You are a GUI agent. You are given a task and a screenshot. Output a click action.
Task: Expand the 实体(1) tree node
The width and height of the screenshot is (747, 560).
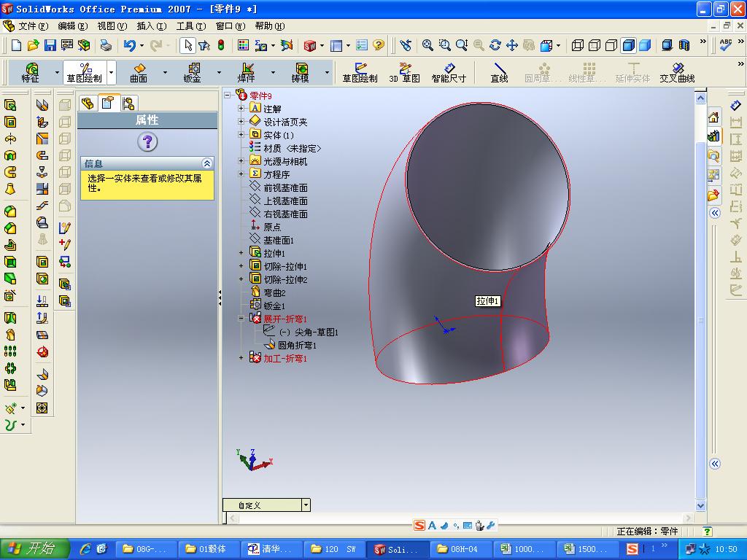click(x=241, y=135)
